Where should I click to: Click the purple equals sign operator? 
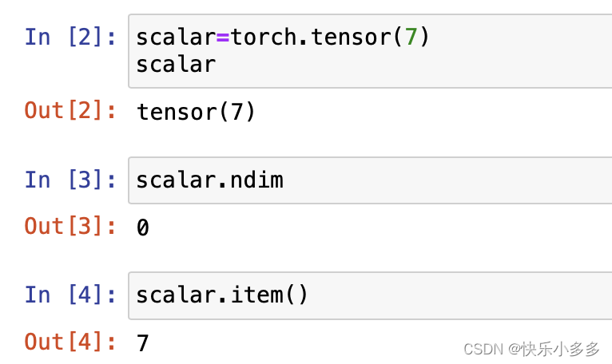pyautogui.click(x=223, y=38)
